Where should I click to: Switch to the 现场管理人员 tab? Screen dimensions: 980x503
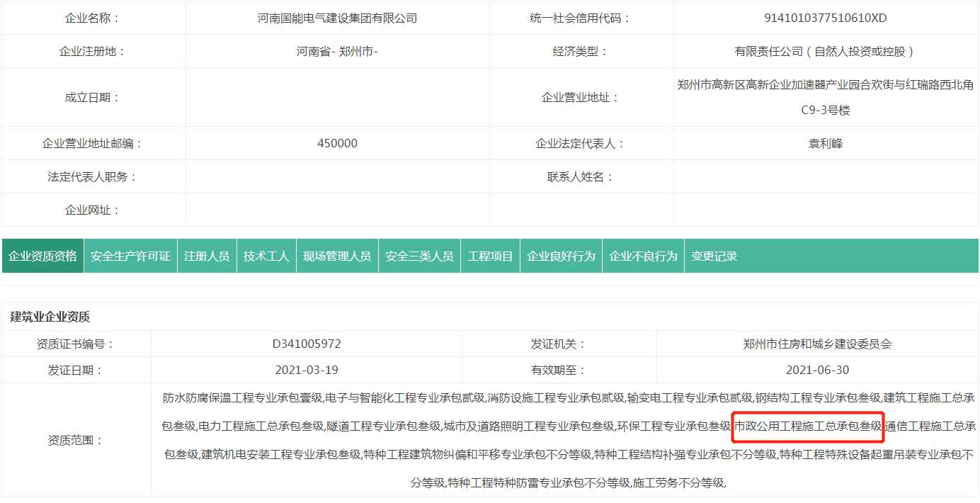(x=337, y=256)
